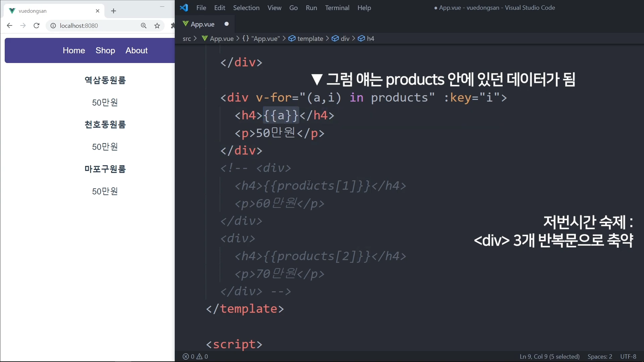The image size is (644, 362).
Task: Click the About navigation link
Action: coord(137,50)
